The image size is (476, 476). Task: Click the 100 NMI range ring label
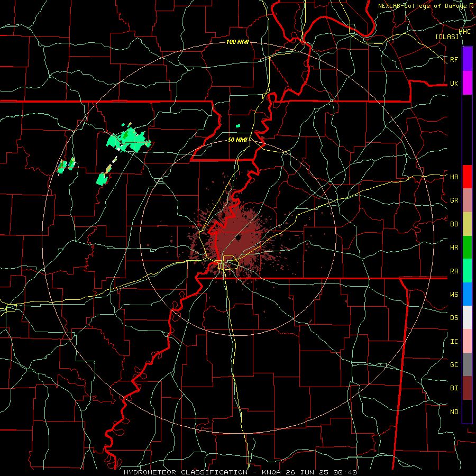[x=237, y=42]
